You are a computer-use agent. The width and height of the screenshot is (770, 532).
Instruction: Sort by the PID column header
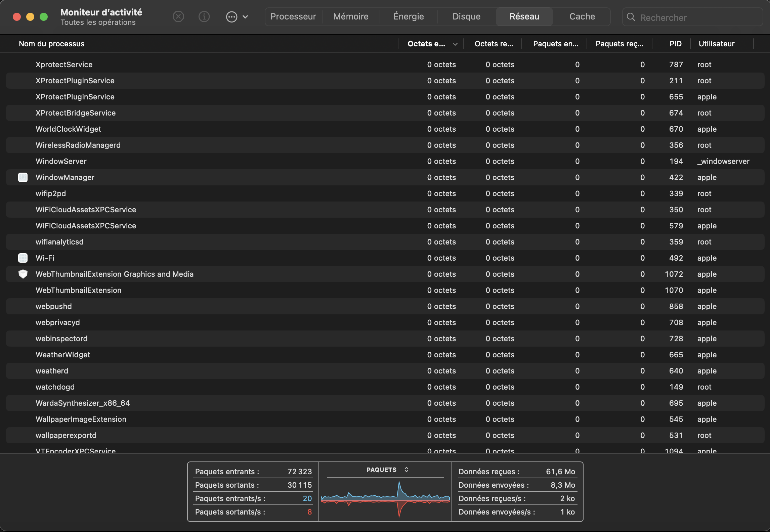pyautogui.click(x=675, y=44)
